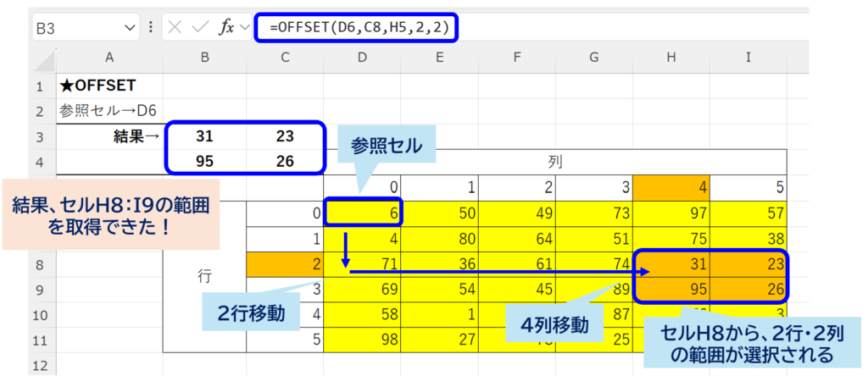Open Insert Function via fx icon
Viewport: 868px width, 387px height.
click(225, 28)
